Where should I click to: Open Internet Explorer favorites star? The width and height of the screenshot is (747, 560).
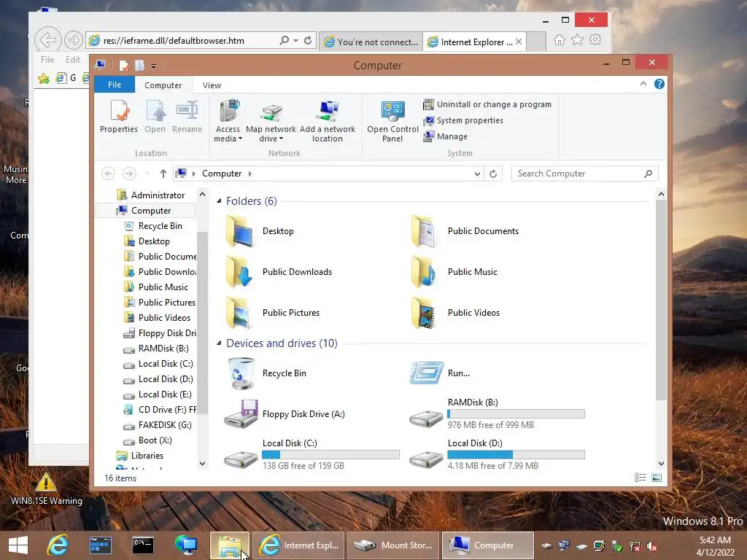pos(578,40)
